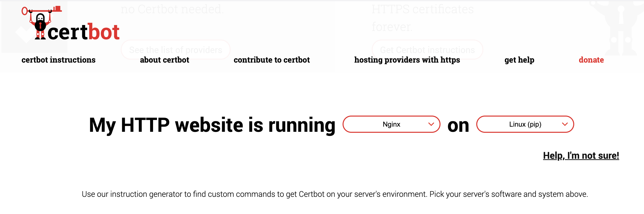Click the Certbot logo
This screenshot has height=214, width=644.
point(71,23)
